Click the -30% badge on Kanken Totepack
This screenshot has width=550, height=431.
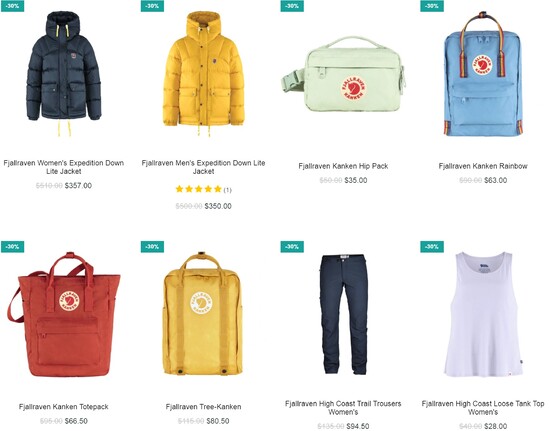pyautogui.click(x=12, y=247)
